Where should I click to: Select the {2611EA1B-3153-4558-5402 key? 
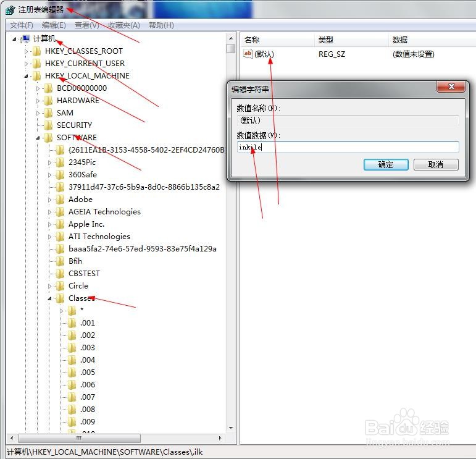click(146, 150)
